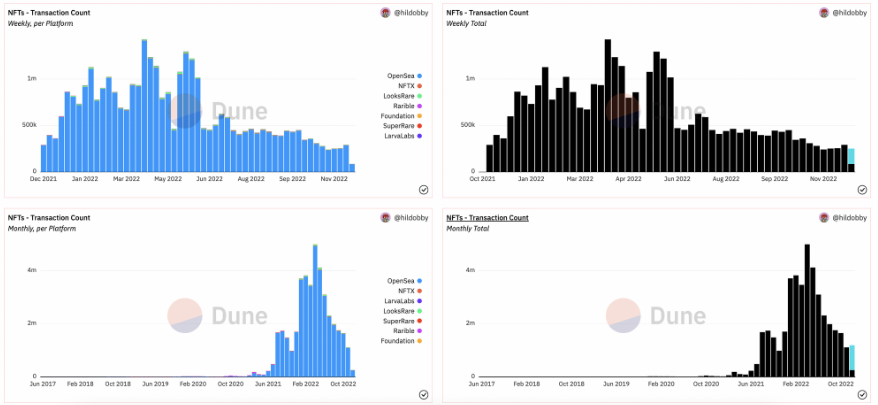The width and height of the screenshot is (878, 405).
Task: Click verified checkmark icon on Monthly Total chart
Action: click(862, 395)
